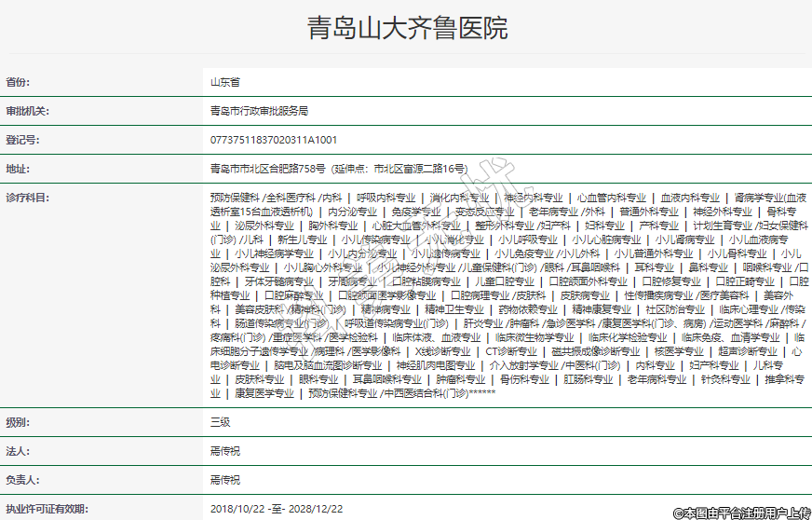Click the name 焉传祝 in 负责人 row
This screenshot has width=812, height=520.
coord(225,480)
